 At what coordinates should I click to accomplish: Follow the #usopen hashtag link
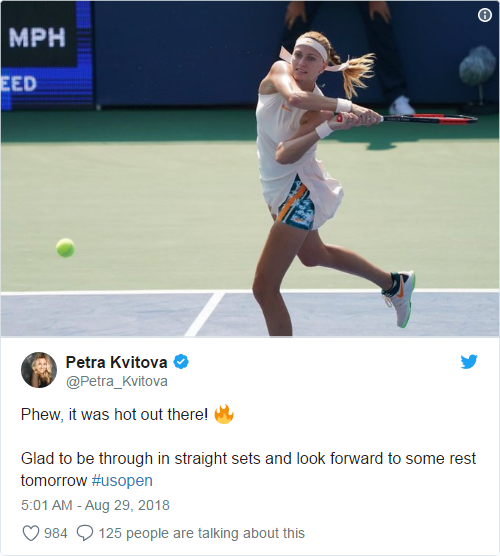(x=122, y=480)
